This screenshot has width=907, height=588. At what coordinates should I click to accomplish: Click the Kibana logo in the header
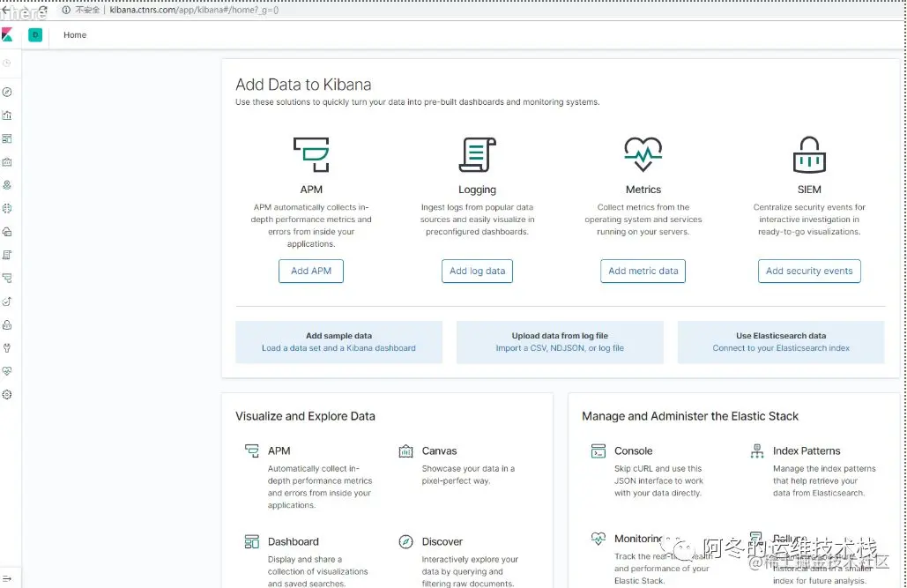point(7,34)
